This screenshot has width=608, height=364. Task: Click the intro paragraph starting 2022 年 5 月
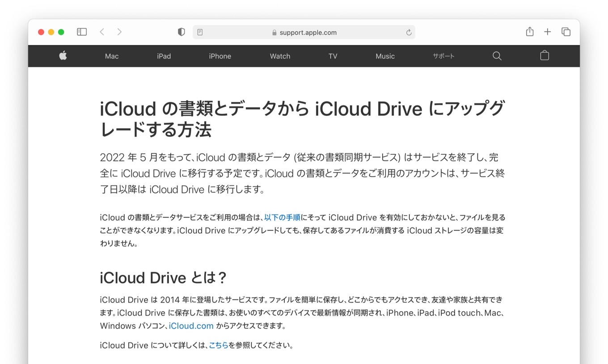302,173
